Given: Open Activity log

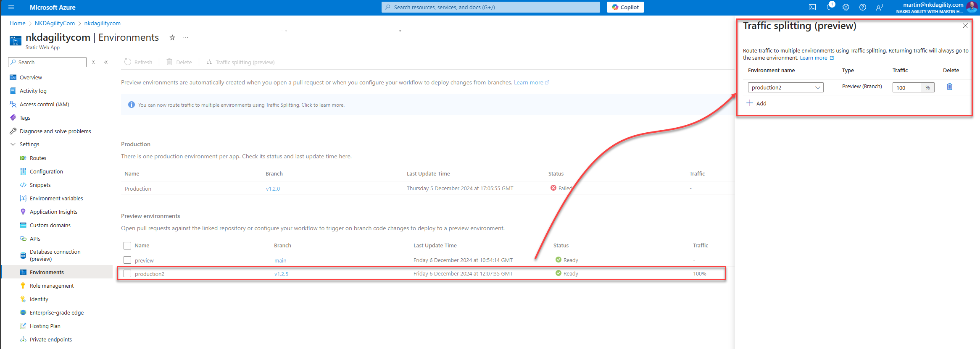Looking at the screenshot, I should coord(33,91).
